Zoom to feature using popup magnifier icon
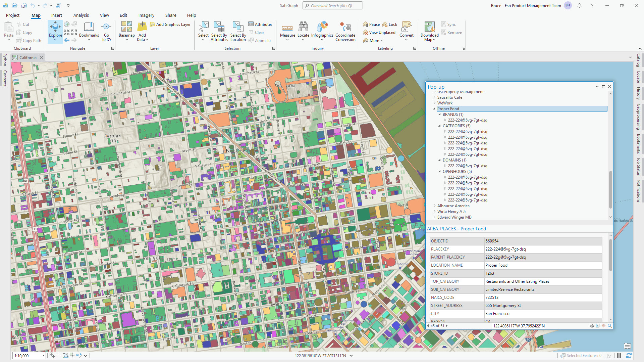 coord(610,326)
